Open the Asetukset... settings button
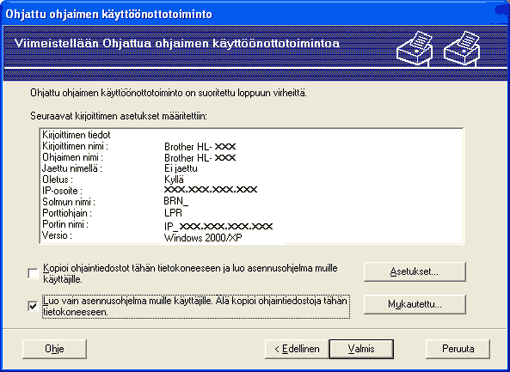510x372 pixels. (x=414, y=272)
